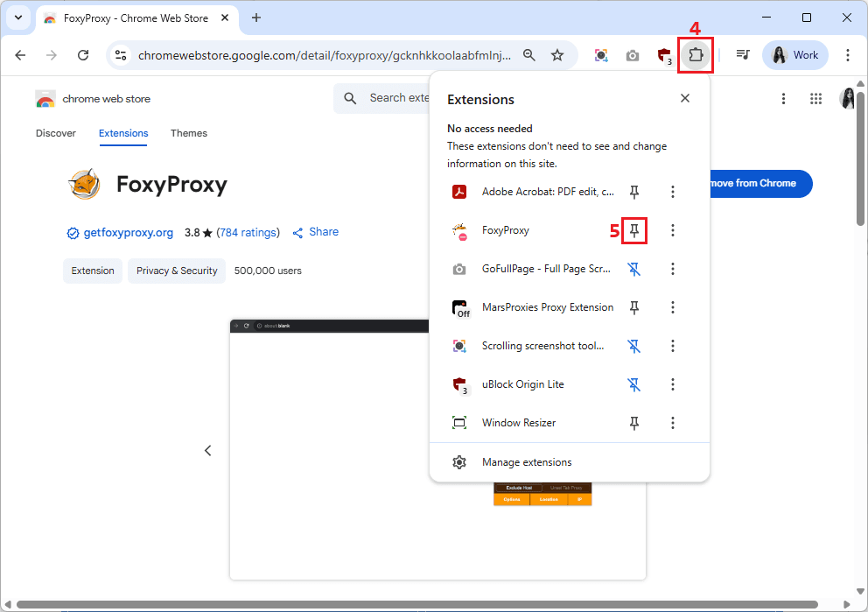Image resolution: width=868 pixels, height=612 pixels.
Task: Switch to the Discover tab
Action: [x=56, y=133]
